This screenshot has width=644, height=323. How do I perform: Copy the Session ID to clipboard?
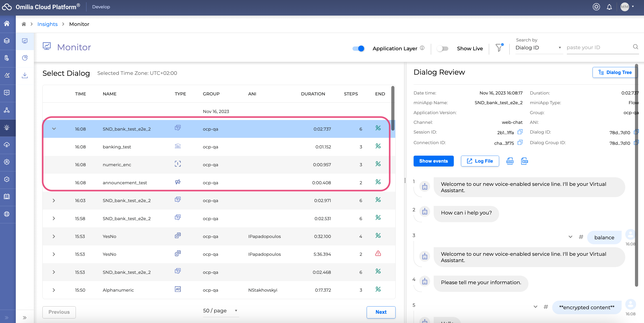point(520,132)
